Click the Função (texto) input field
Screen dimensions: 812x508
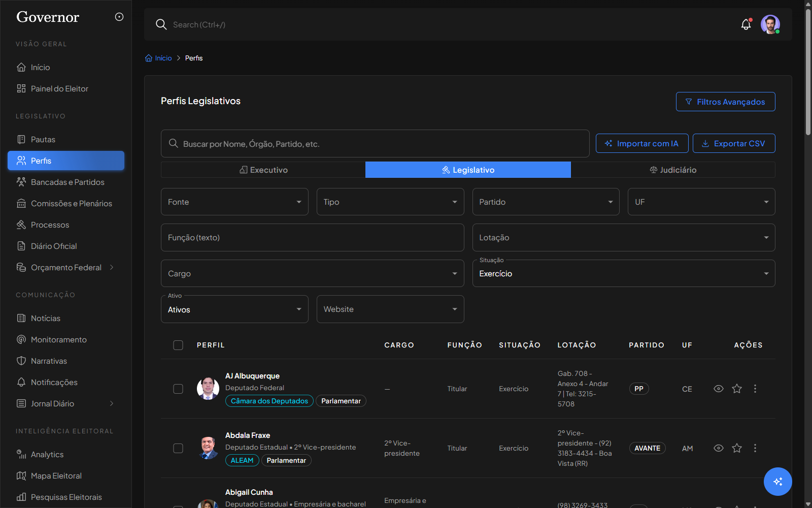313,237
